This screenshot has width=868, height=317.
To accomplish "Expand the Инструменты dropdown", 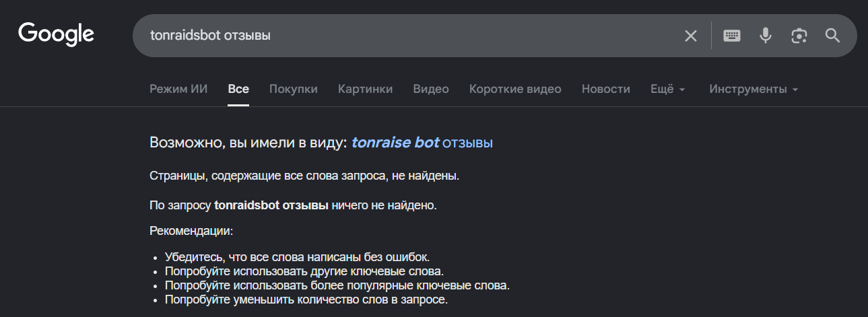I will coord(754,89).
